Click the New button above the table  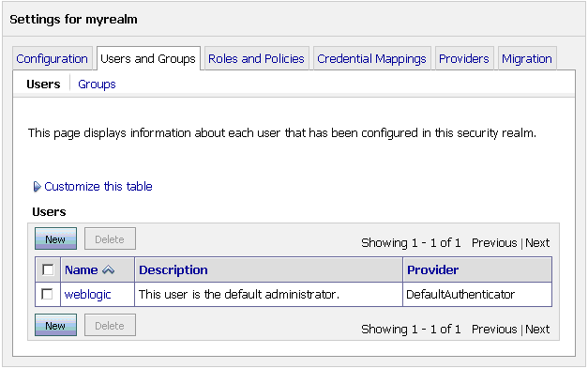(55, 238)
